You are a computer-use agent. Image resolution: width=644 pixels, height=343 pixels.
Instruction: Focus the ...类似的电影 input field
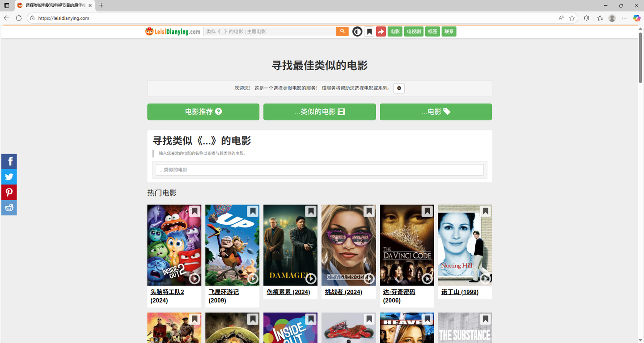319,170
